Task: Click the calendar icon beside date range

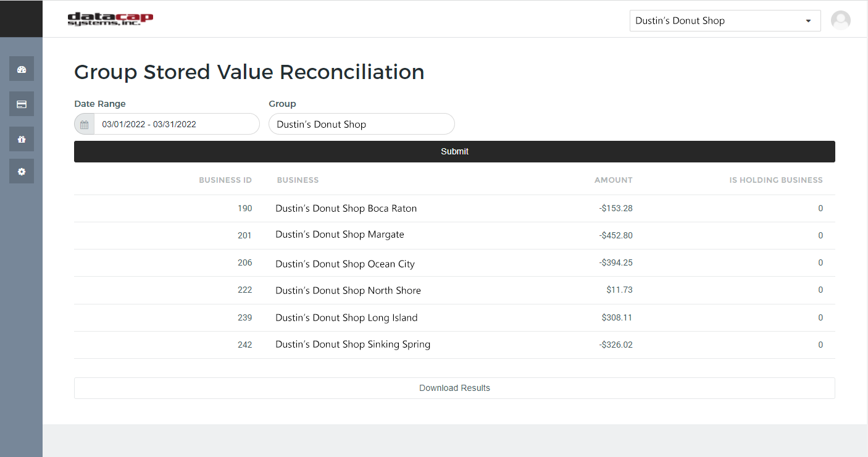Action: (x=85, y=124)
